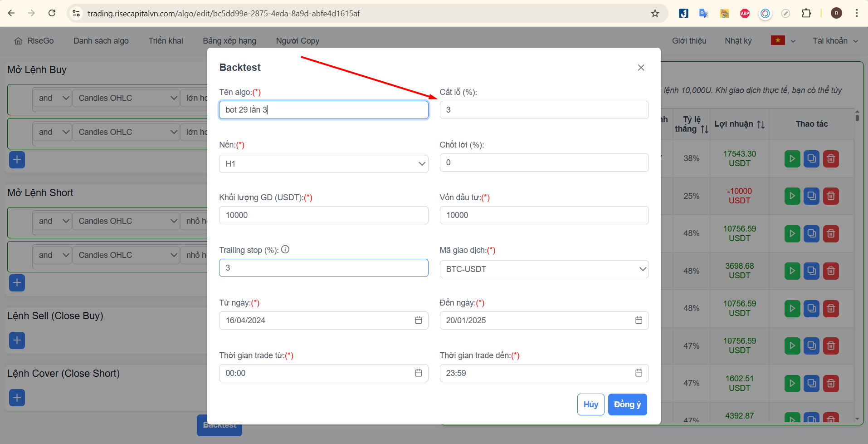Add condition under Lệnh Sell (Close Buy)

[17, 340]
